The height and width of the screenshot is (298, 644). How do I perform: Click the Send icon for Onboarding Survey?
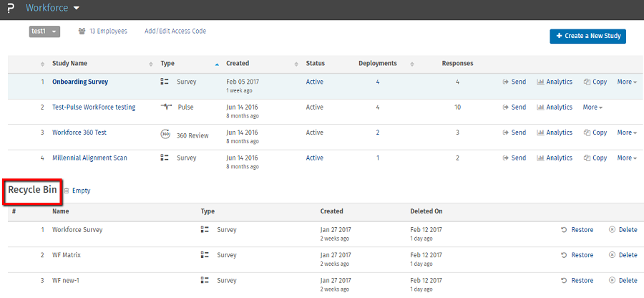click(506, 82)
